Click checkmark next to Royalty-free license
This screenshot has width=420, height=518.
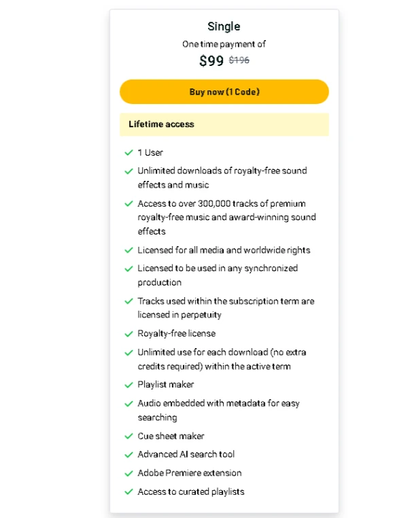pos(128,334)
